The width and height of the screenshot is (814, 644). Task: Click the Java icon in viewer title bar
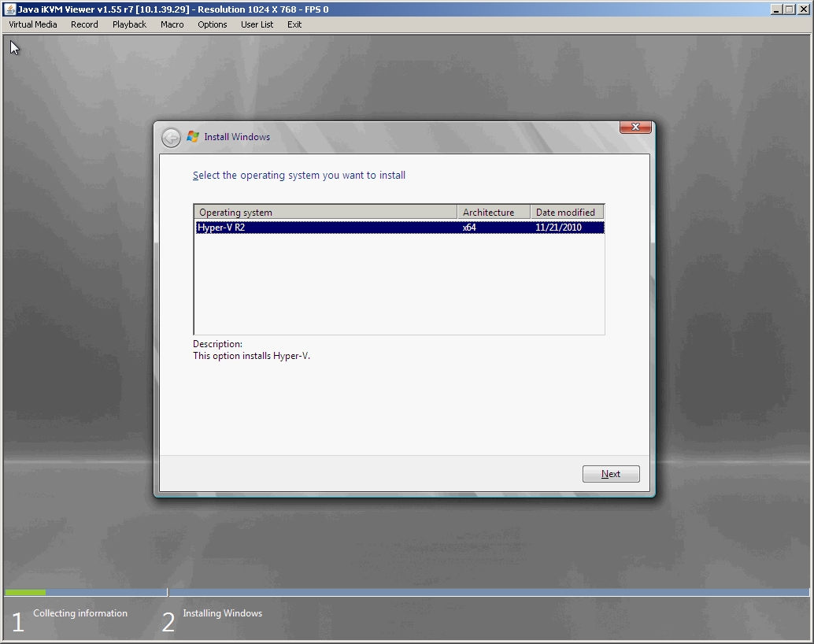click(10, 9)
